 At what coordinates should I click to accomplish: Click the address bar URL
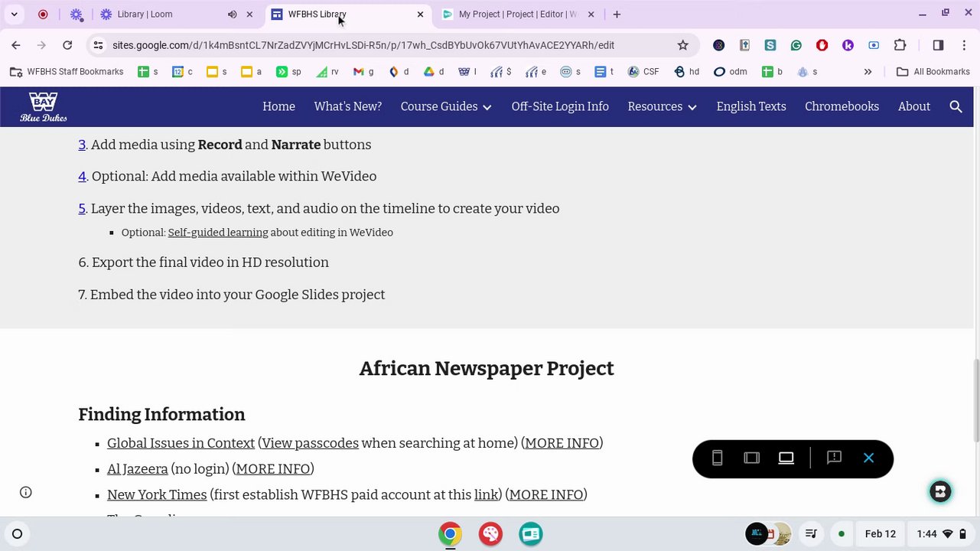tap(363, 45)
